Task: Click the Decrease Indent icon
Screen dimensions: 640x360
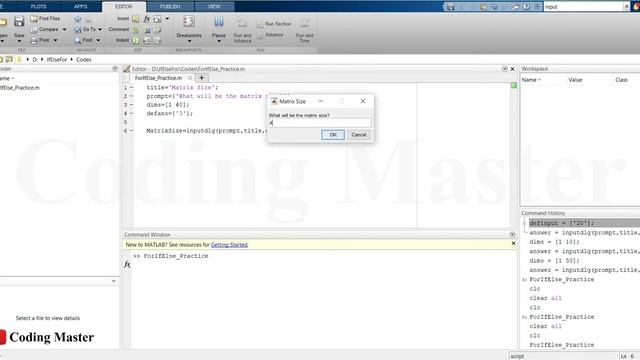Action: point(158,40)
